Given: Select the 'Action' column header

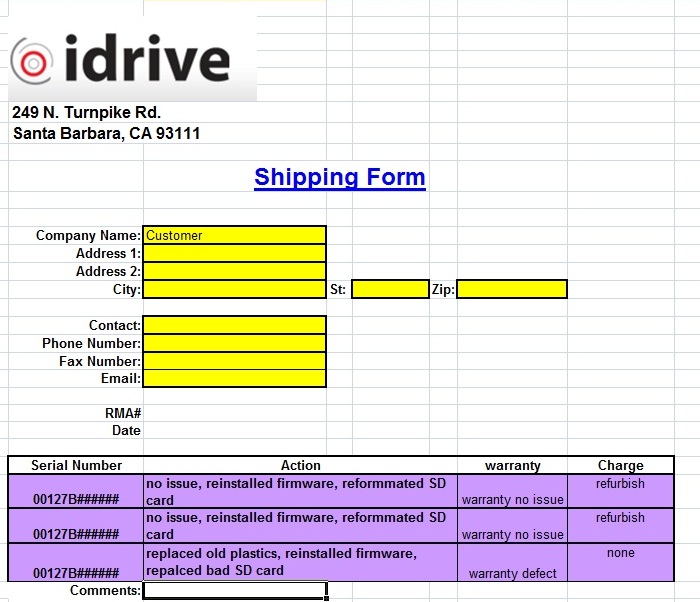Looking at the screenshot, I should [300, 465].
